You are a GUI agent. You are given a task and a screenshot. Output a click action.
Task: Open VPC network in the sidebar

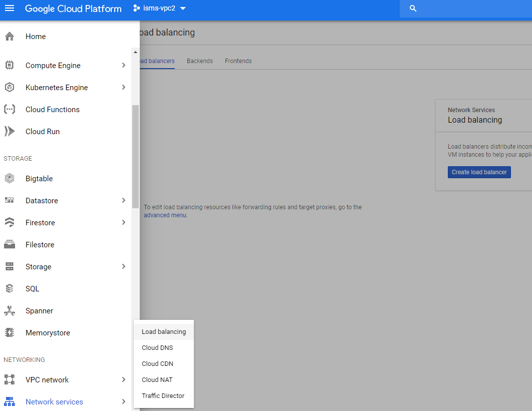[47, 379]
